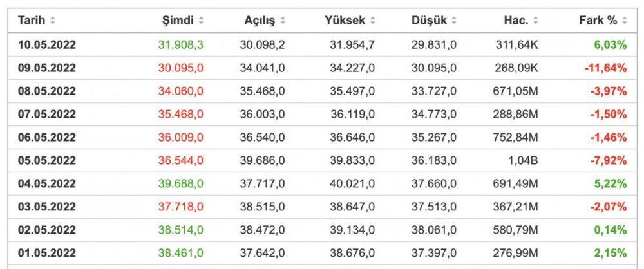Select the 05.05.2022 row with 1,04B volume
644x269 pixels.
(x=322, y=160)
